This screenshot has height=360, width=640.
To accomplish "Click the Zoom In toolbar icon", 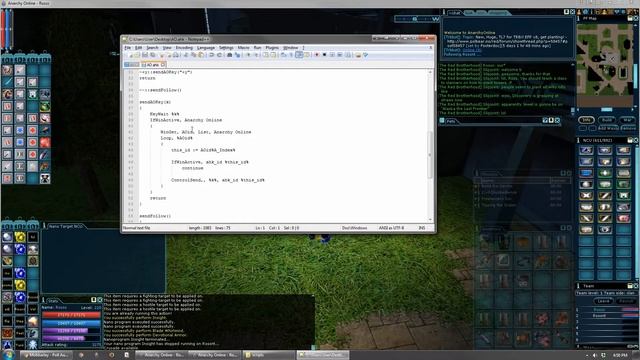I will [x=247, y=55].
